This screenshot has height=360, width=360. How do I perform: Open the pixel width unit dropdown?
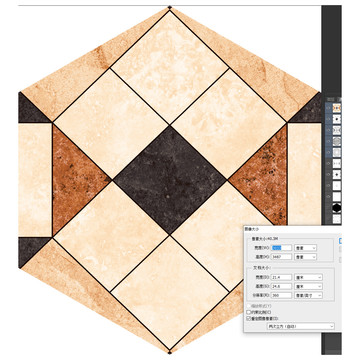click(x=305, y=248)
